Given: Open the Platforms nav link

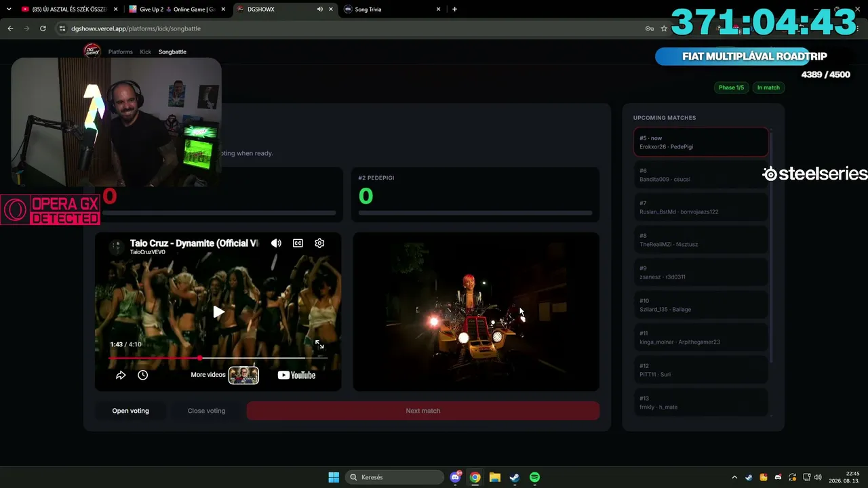Looking at the screenshot, I should [x=121, y=52].
